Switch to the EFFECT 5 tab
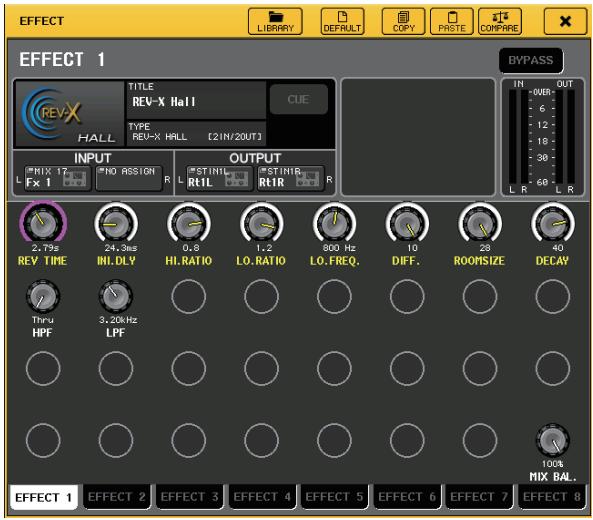This screenshot has width=593, height=520. click(334, 497)
